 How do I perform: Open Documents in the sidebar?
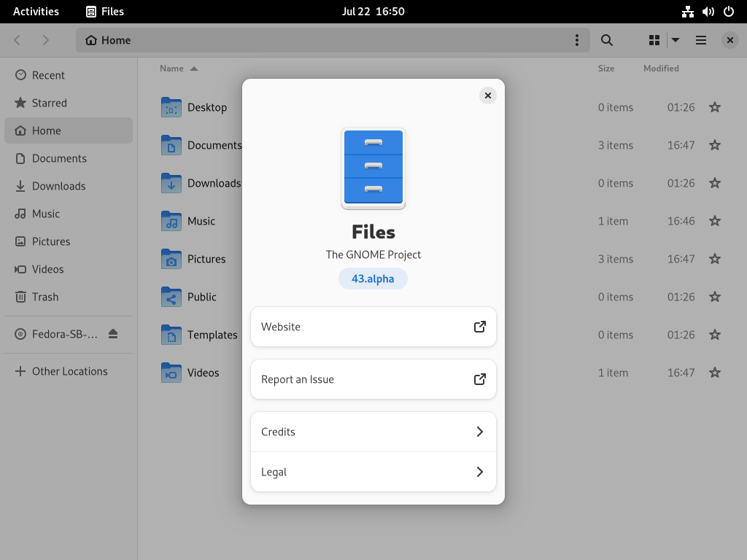coord(69,158)
